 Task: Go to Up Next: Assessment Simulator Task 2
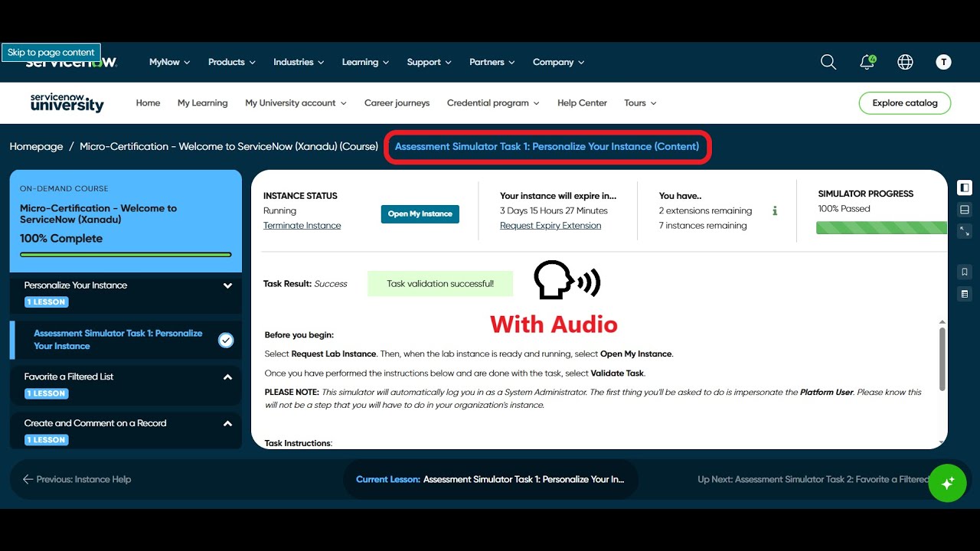[813, 479]
